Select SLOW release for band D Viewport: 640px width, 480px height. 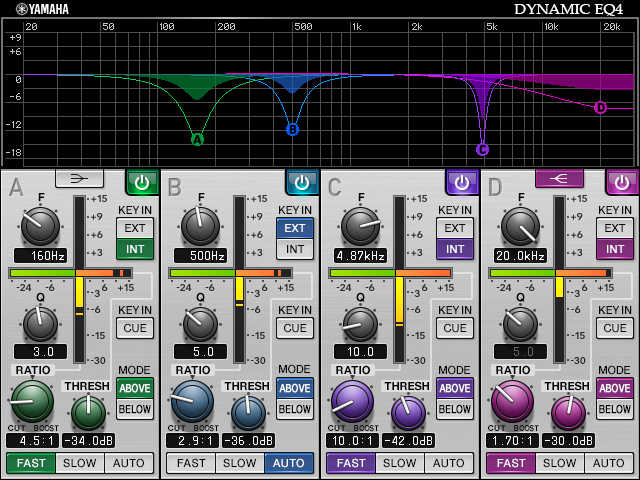pyautogui.click(x=560, y=463)
